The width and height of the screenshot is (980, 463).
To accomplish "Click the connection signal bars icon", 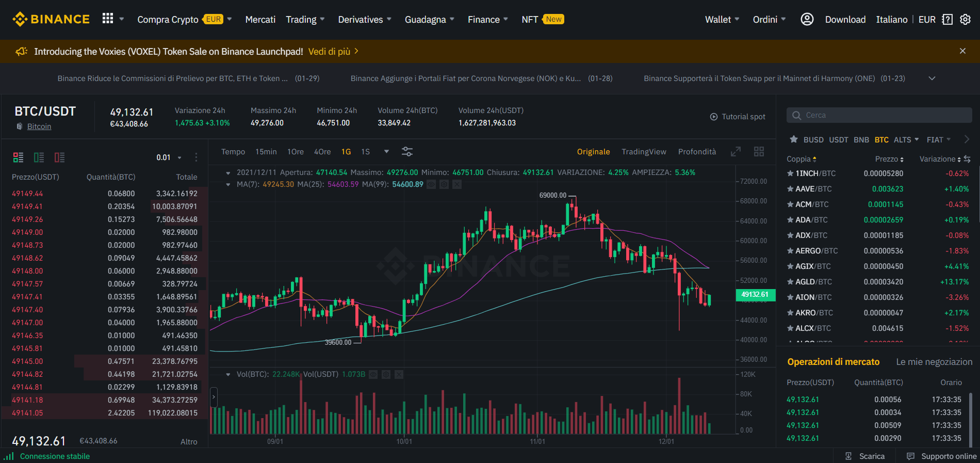I will (9, 456).
